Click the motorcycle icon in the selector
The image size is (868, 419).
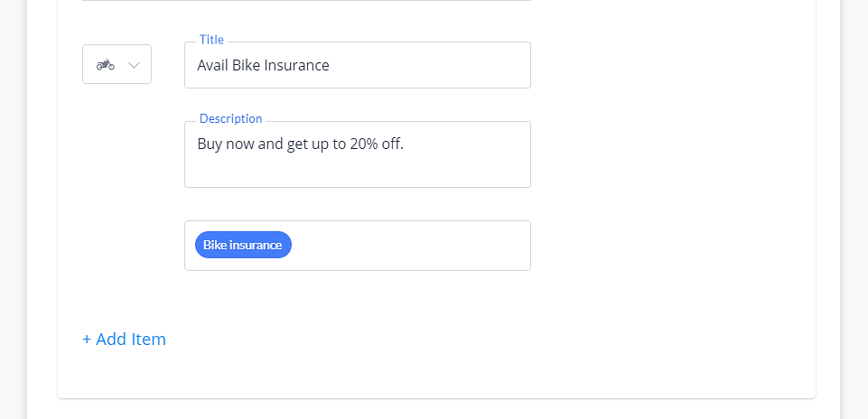[x=105, y=65]
